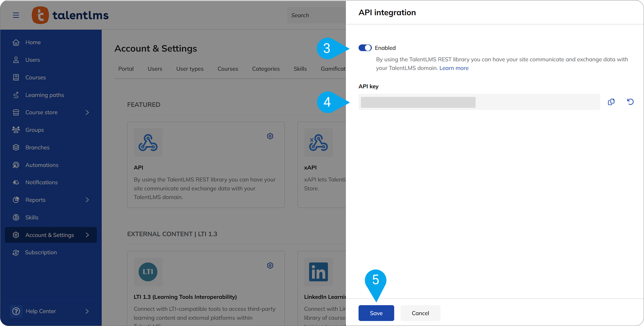This screenshot has width=644, height=326.
Task: Open the Categories tab
Action: click(265, 69)
